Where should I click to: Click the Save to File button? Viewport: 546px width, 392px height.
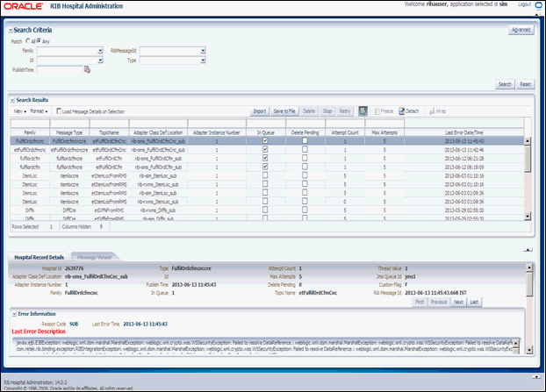point(284,111)
